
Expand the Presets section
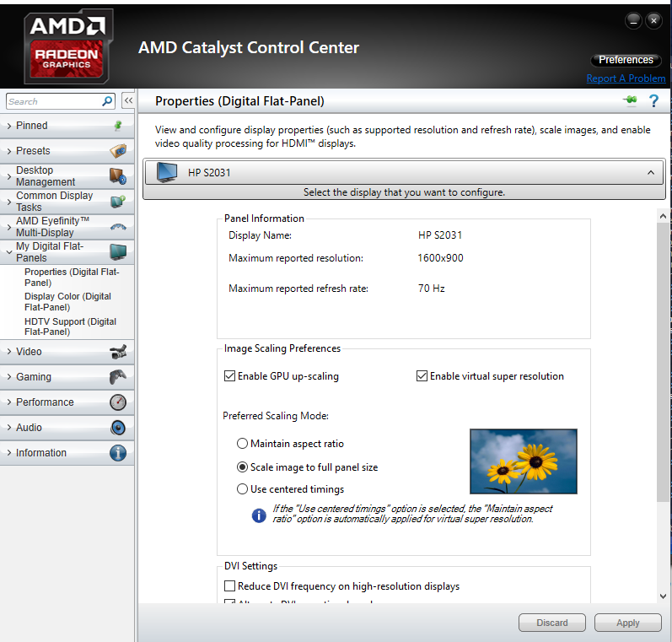click(x=67, y=151)
